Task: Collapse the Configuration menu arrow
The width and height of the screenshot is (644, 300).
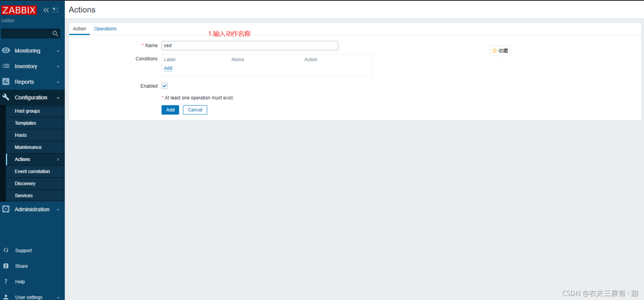Action: coord(58,98)
